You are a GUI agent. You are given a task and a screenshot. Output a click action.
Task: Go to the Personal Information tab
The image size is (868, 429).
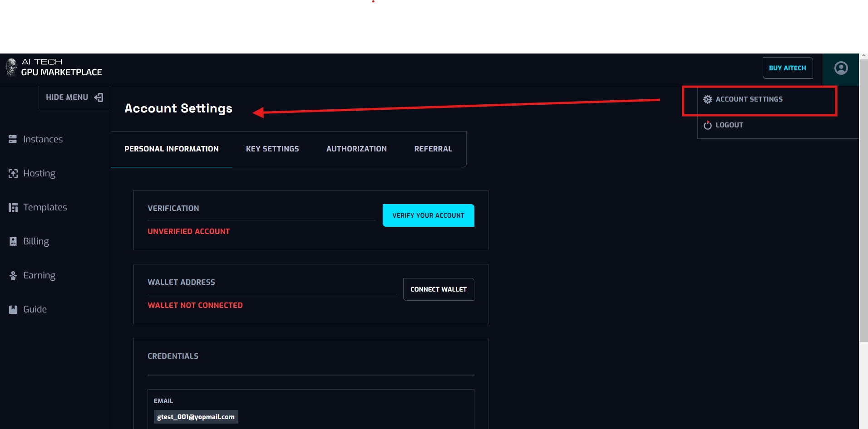pos(171,149)
